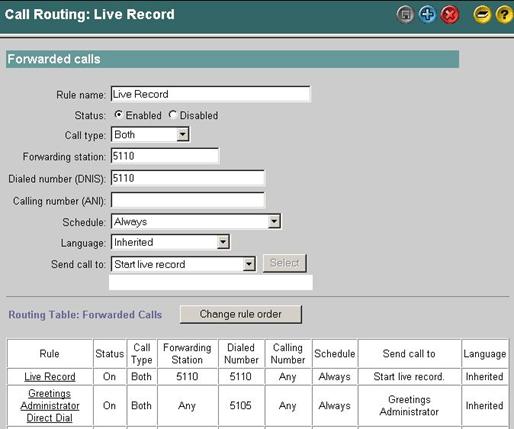Select the Disabled status radio button
The width and height of the screenshot is (514, 429).
coord(172,115)
